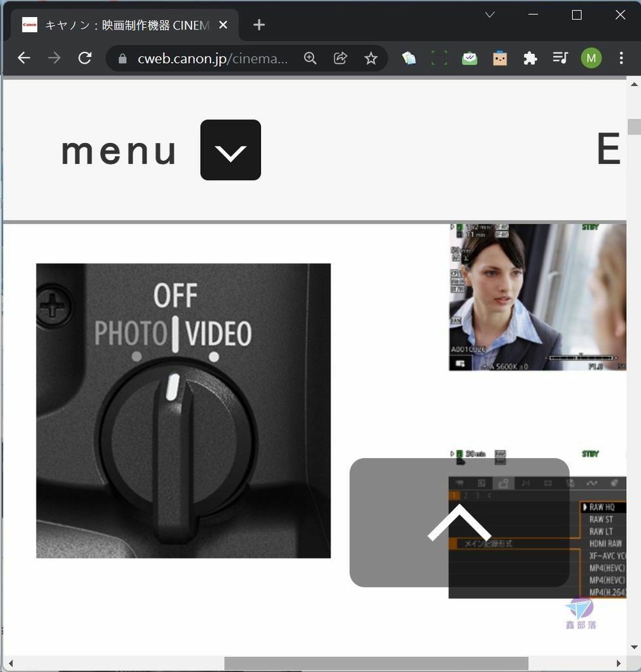Click the menu text label
Viewport: 641px width, 672px height.
coord(119,152)
